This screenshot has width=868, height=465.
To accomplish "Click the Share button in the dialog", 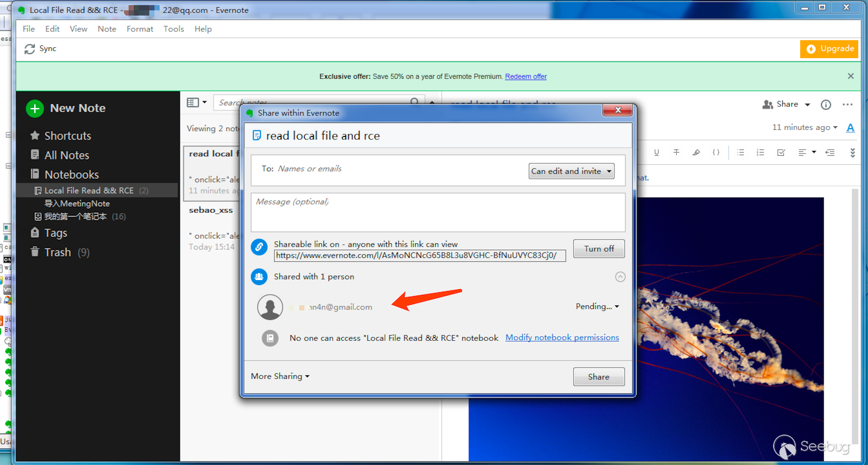I will [x=599, y=377].
